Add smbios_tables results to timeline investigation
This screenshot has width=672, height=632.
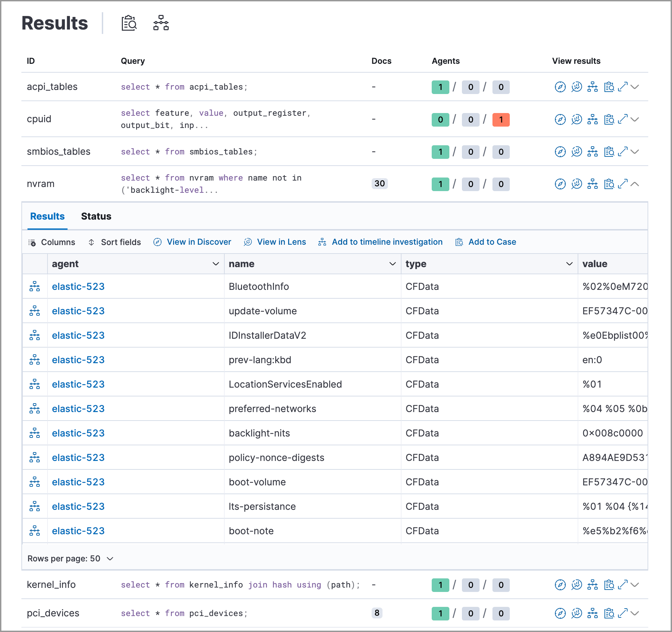tap(593, 152)
